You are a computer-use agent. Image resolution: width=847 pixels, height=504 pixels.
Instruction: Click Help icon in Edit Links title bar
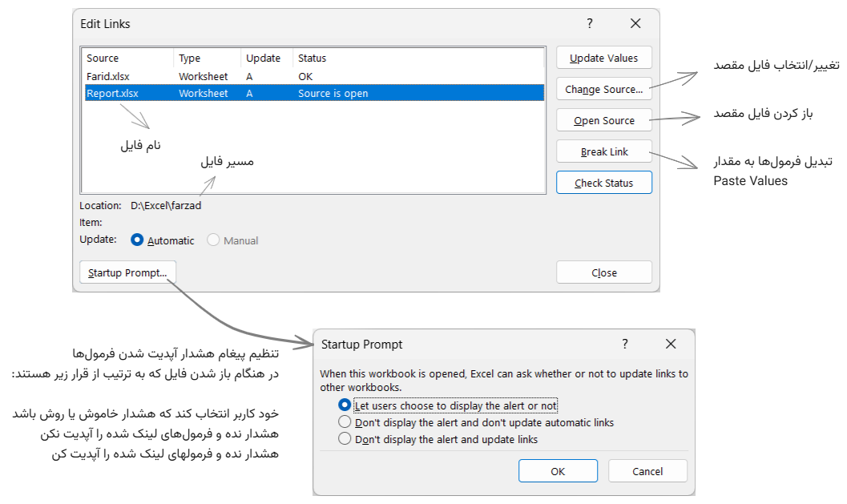(590, 24)
